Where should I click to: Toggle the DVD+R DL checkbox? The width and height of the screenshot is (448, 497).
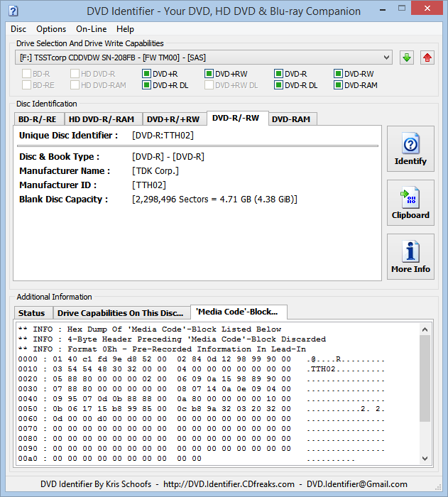point(146,85)
